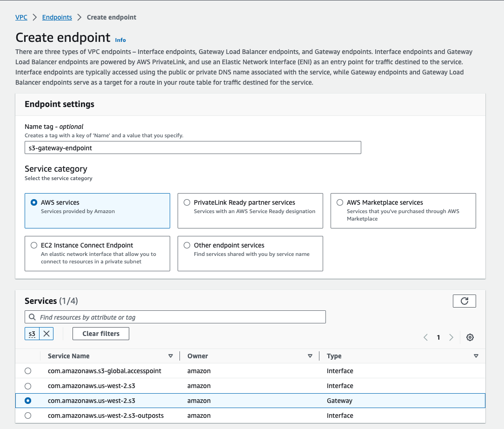Click com.amazonaws.us-west-2.s3-outposts service name
504x429 pixels.
[x=106, y=416]
